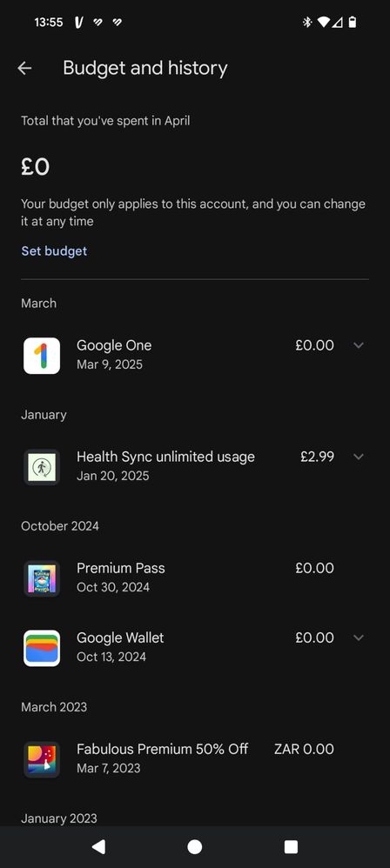Open the Google One app icon
390x868 pixels.
tap(42, 356)
